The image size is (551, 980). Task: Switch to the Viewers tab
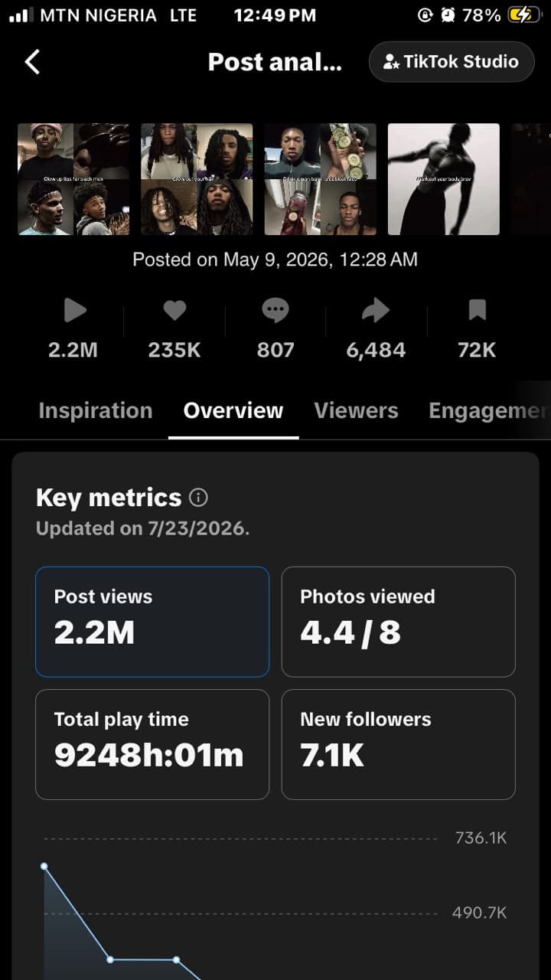click(356, 410)
